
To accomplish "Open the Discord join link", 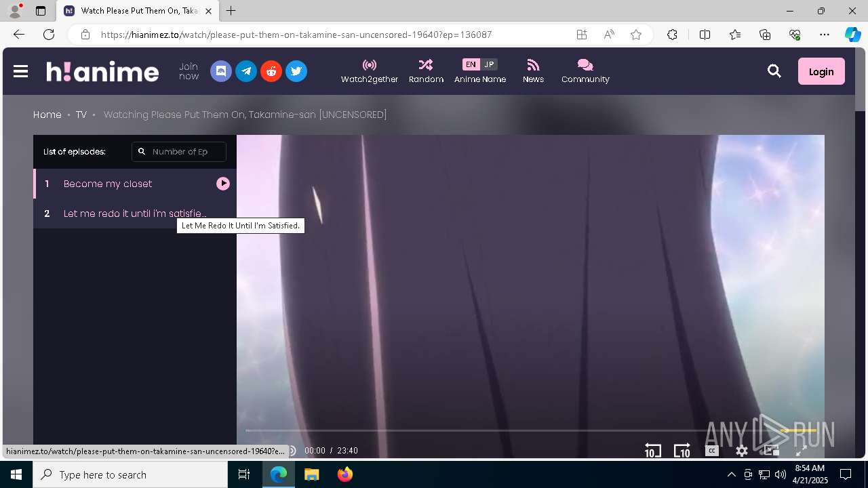I will pyautogui.click(x=221, y=71).
